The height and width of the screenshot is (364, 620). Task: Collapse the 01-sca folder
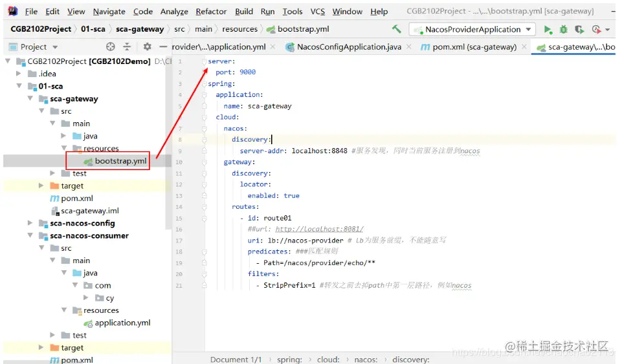click(19, 86)
